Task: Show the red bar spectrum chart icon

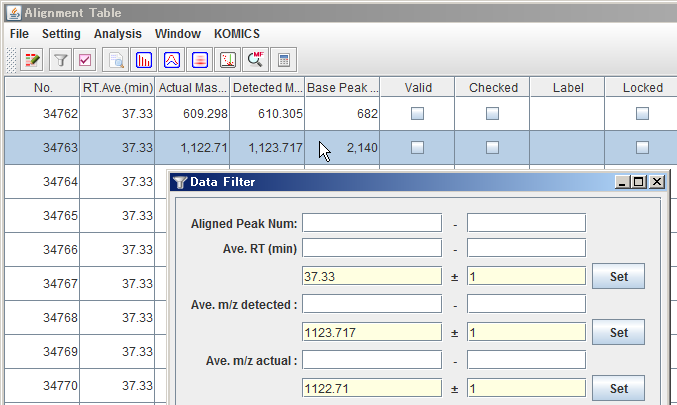Action: click(143, 60)
